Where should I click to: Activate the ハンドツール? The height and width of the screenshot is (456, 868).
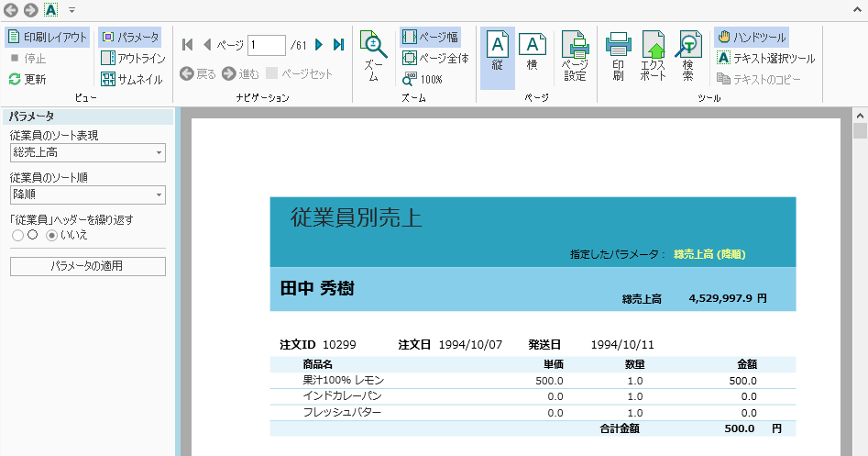click(752, 37)
